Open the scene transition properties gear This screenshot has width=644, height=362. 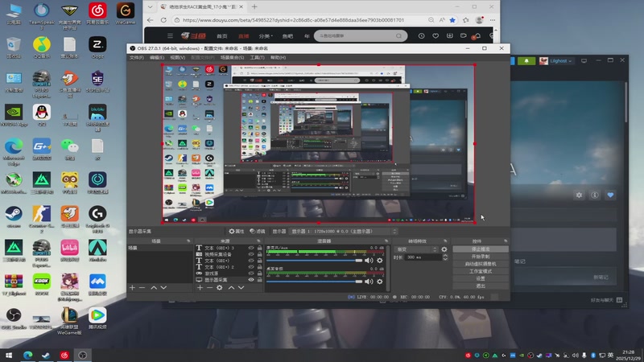click(444, 249)
